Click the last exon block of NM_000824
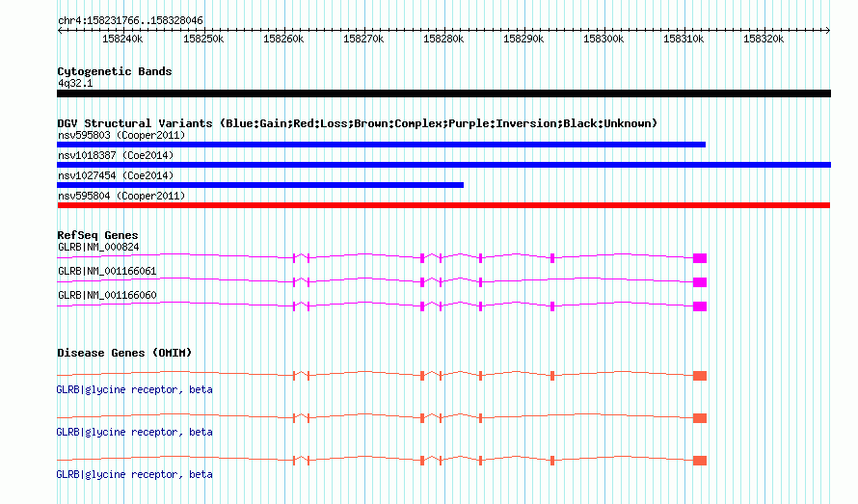Viewport: 858px width, 504px height. (x=700, y=258)
